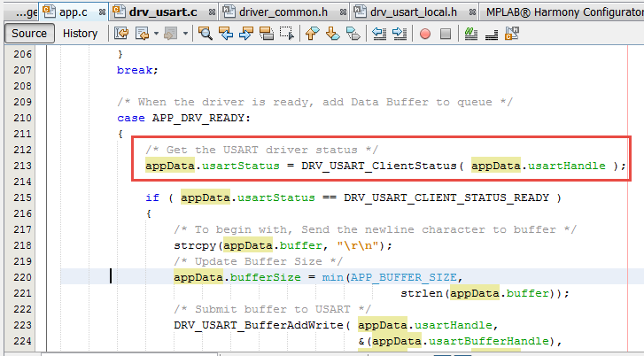644x356 pixels.
Task: Jump to the next search occurrence
Action: (x=245, y=34)
